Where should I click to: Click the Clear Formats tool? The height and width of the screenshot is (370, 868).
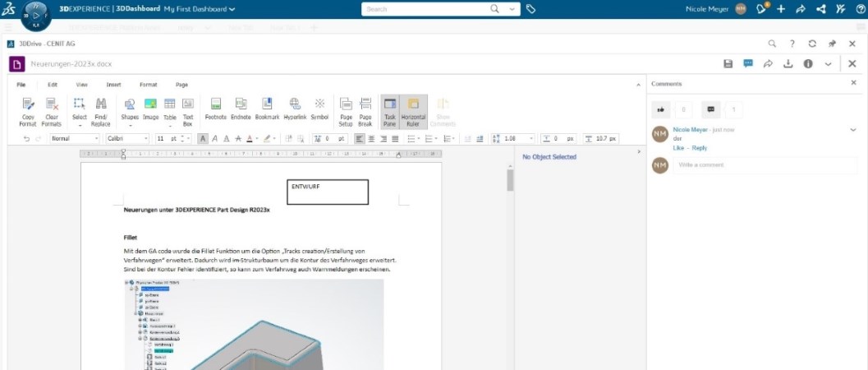point(52,112)
